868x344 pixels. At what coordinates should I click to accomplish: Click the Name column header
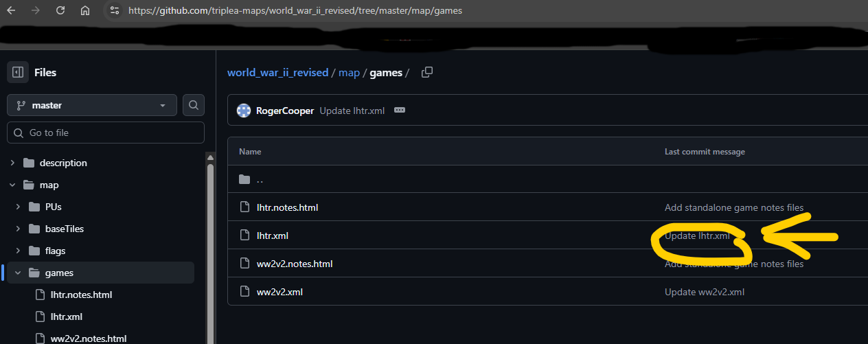pos(250,152)
